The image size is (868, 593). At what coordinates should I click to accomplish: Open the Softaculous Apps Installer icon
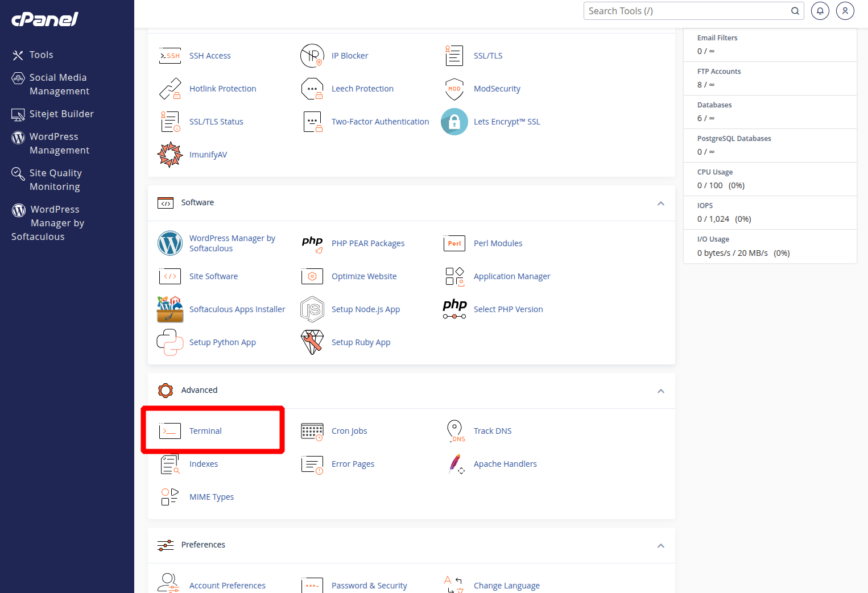170,309
